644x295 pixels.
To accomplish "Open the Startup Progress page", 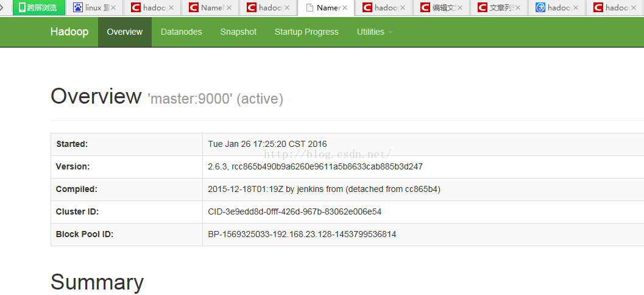I will point(306,32).
